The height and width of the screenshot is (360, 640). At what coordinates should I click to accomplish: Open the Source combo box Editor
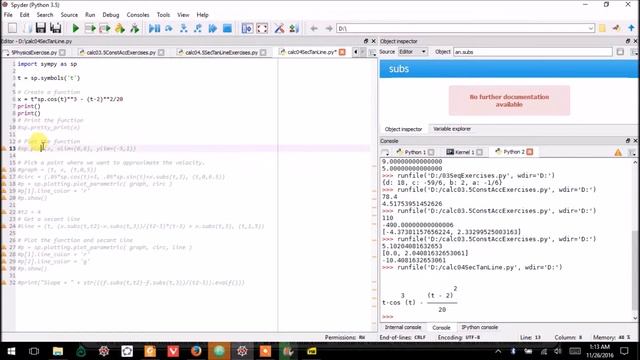click(412, 52)
